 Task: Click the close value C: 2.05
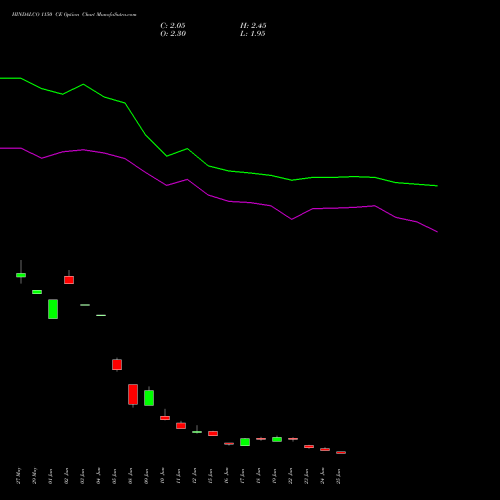173,26
